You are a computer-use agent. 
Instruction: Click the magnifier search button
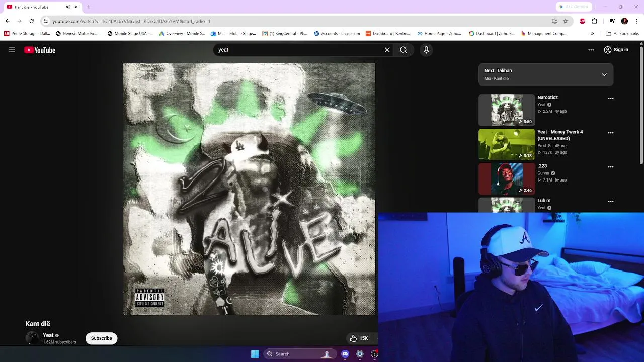[x=404, y=50]
